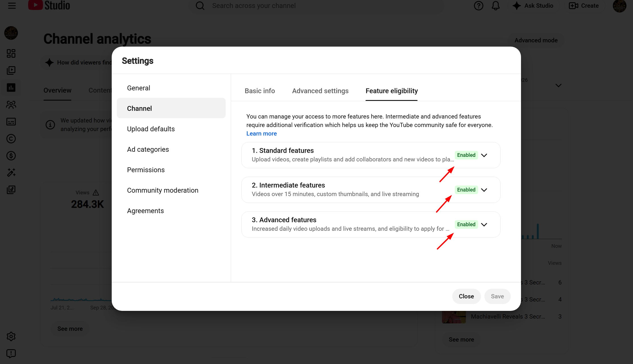Open the Send feedback icon in sidebar
This screenshot has height=364, width=633.
pyautogui.click(x=11, y=353)
